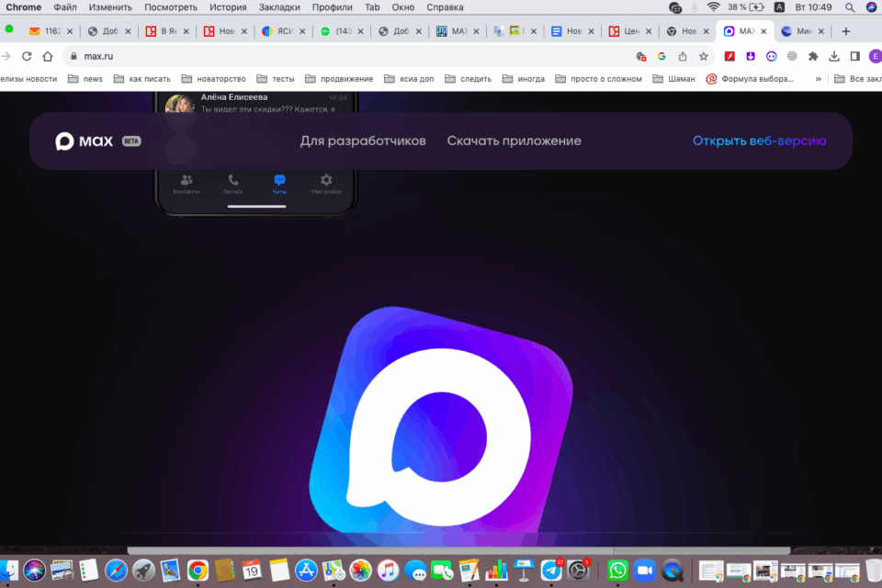Open the 'продвижение' bookmarks folder
This screenshot has height=588, width=882.
coord(339,79)
